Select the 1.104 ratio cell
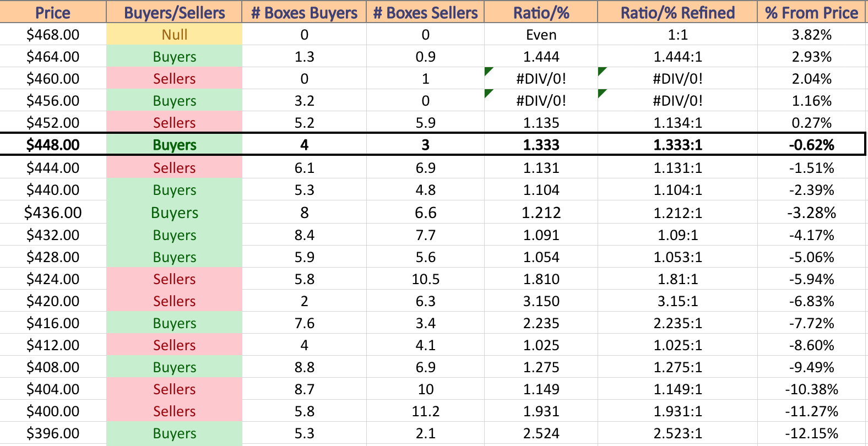This screenshot has height=446, width=868. click(x=541, y=190)
